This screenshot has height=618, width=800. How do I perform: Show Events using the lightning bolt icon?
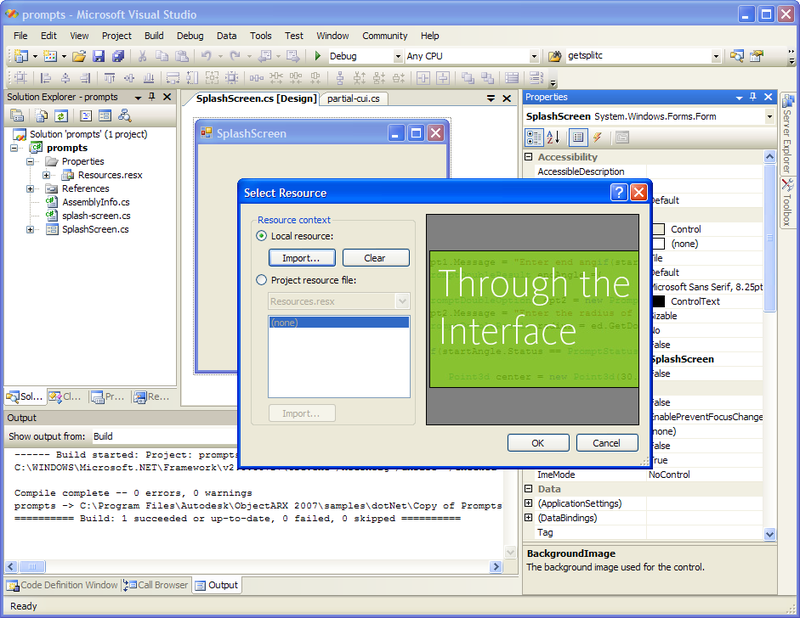pyautogui.click(x=597, y=137)
